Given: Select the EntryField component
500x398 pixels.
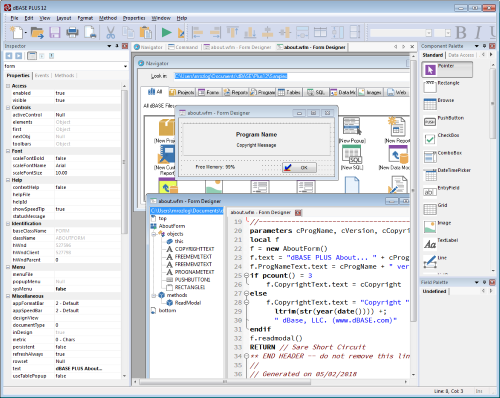Looking at the screenshot, I should click(x=442, y=191).
